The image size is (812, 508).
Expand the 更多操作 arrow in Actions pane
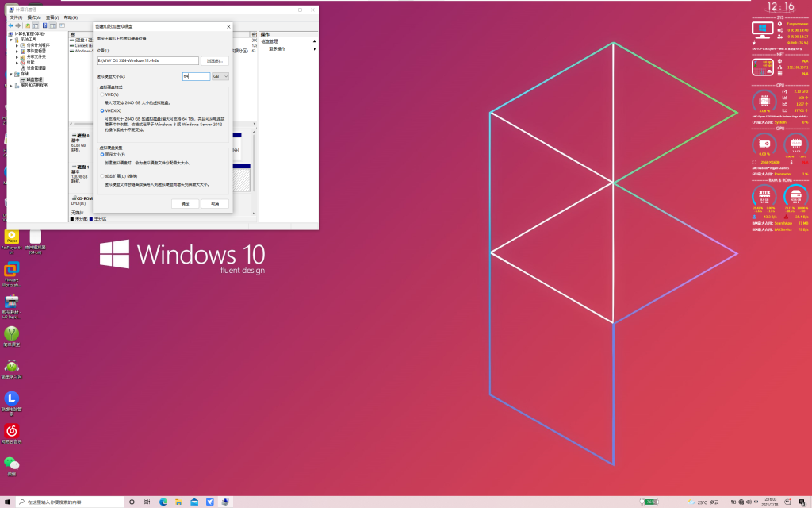pos(314,48)
